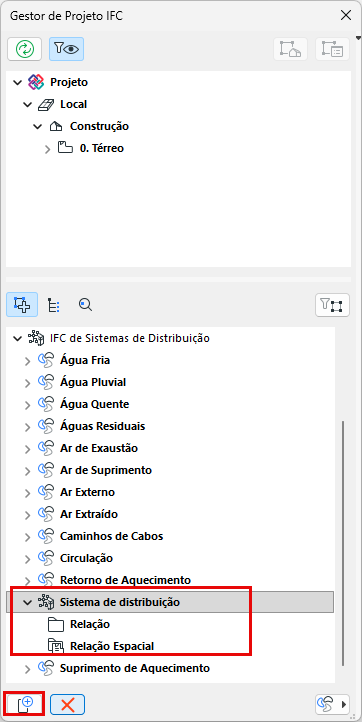Viewport: 362px width, 722px height.
Task: Click the Suprimento de Aquecimento system icon
Action: click(x=47, y=668)
